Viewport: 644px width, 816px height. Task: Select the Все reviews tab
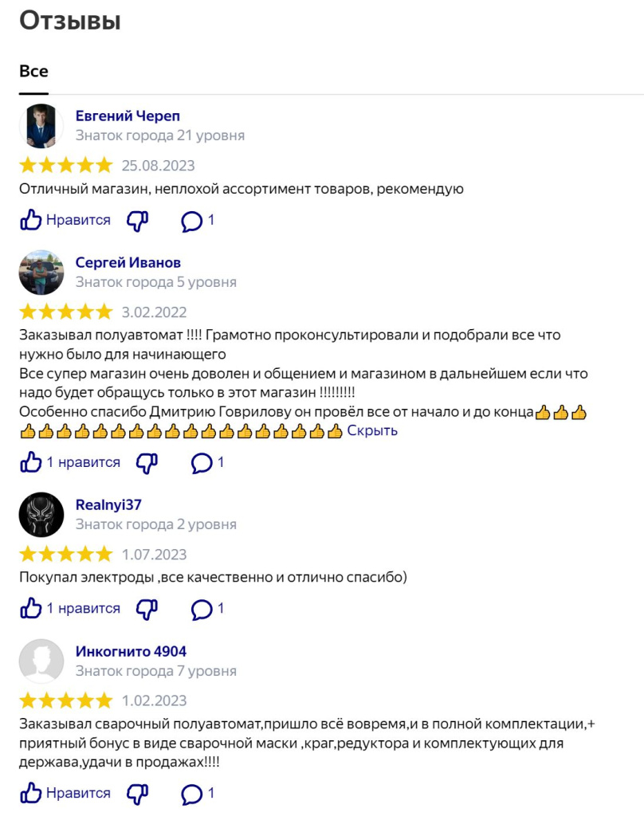coord(33,71)
